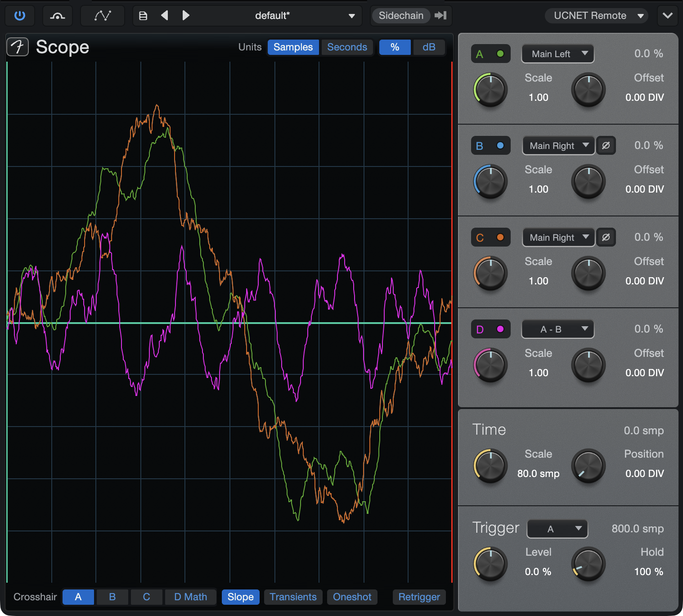Go to previous preset arrow
This screenshot has height=616, width=683.
165,16
